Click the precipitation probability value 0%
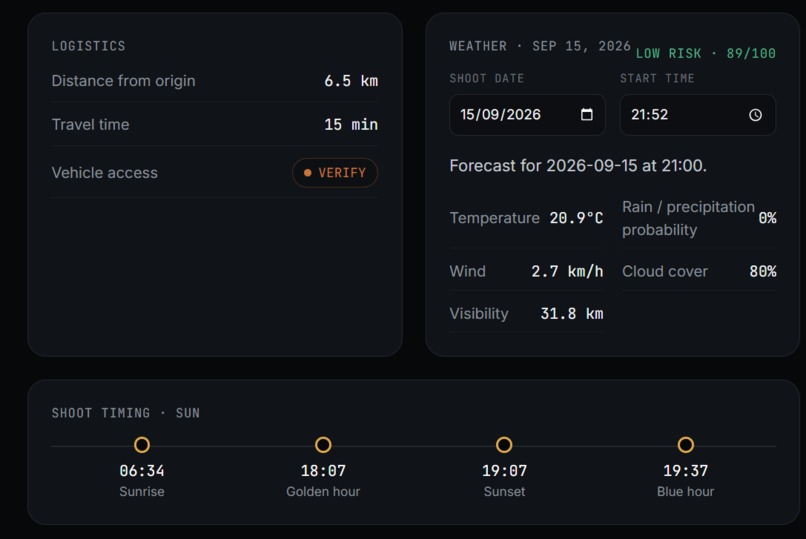The height and width of the screenshot is (539, 806). pos(767,218)
